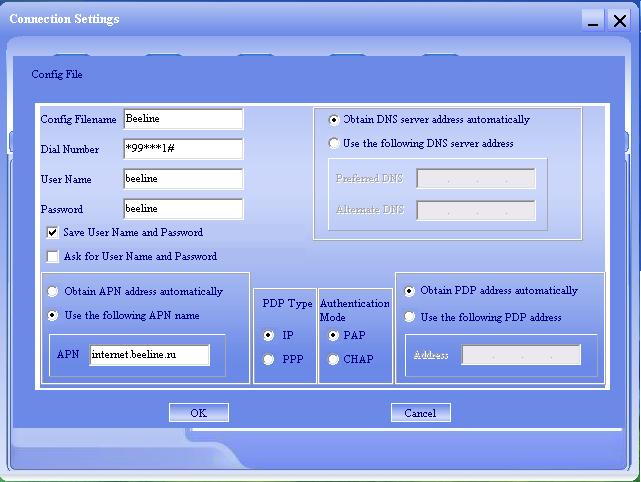Screen dimensions: 641x482
Task: Choose PAP authentication mode
Action: 334,335
